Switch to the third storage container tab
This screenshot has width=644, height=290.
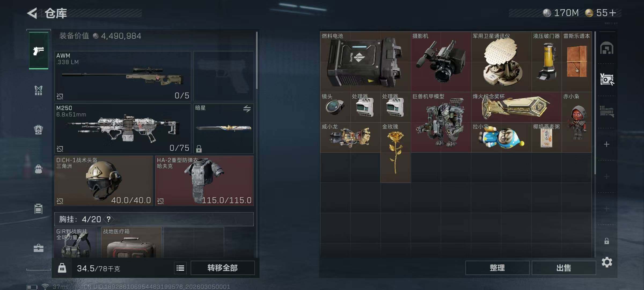(607, 111)
